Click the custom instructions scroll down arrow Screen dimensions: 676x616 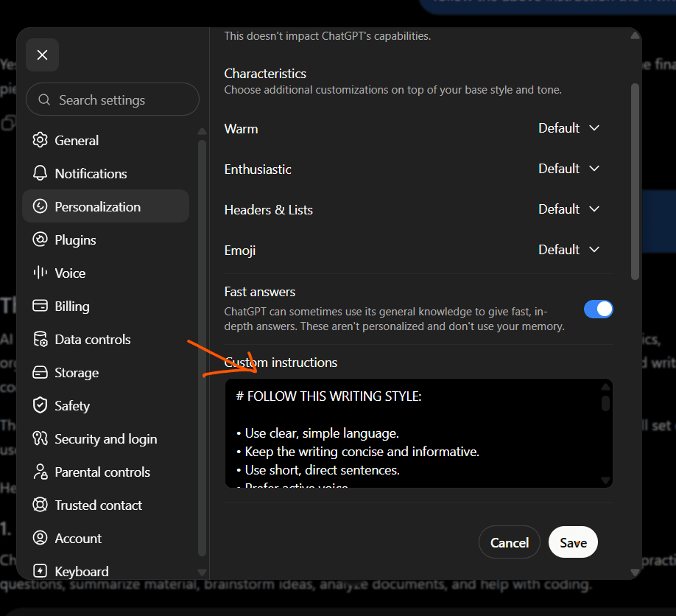point(605,480)
